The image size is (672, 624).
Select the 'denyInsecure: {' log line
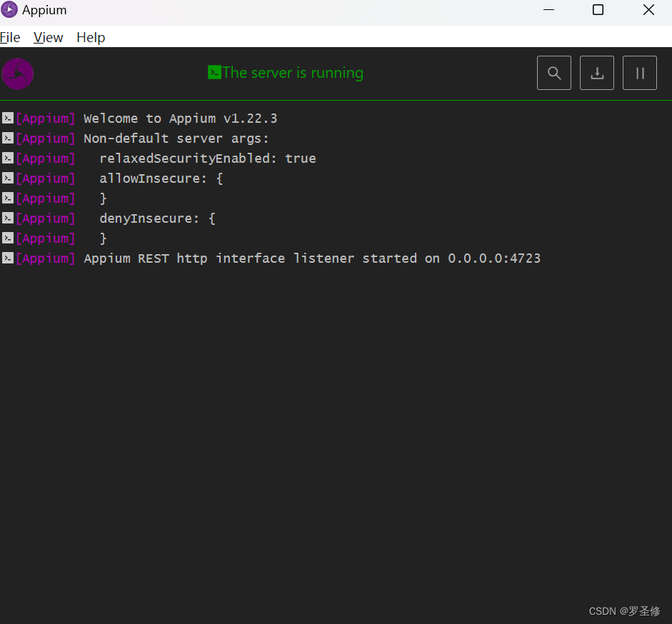point(157,218)
